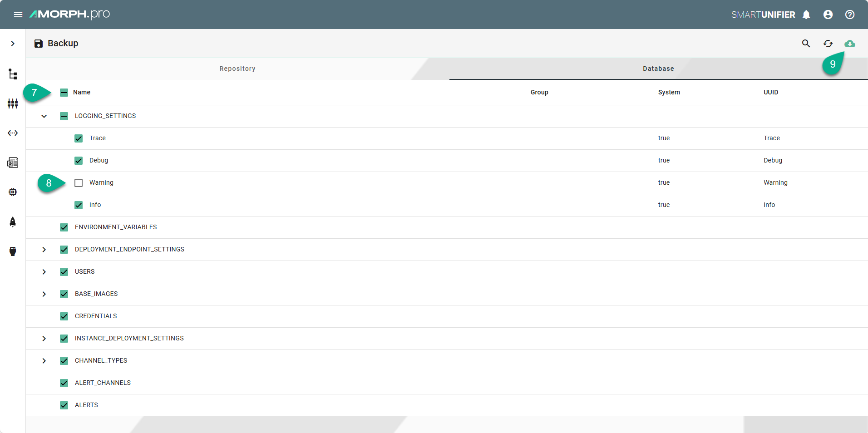Click the notifications bell icon in the header
The width and height of the screenshot is (868, 433).
806,15
